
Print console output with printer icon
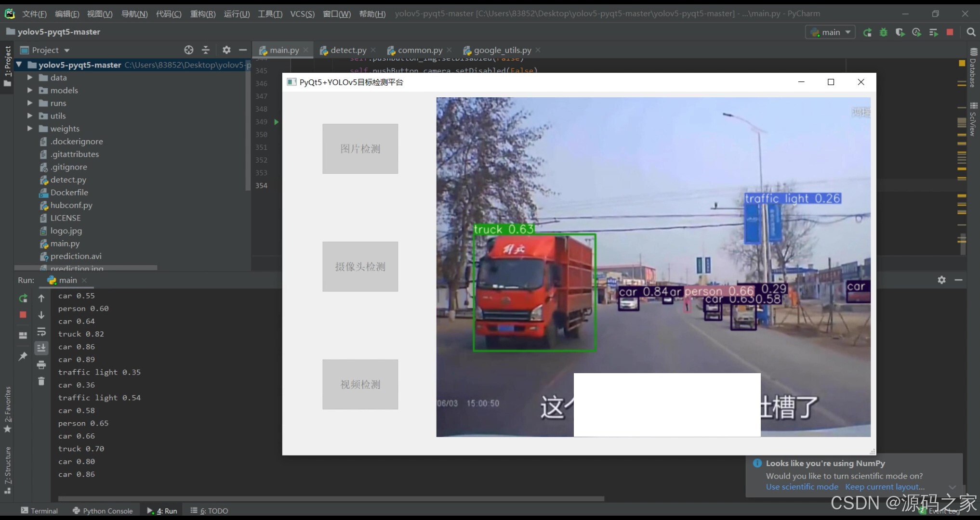pyautogui.click(x=41, y=365)
